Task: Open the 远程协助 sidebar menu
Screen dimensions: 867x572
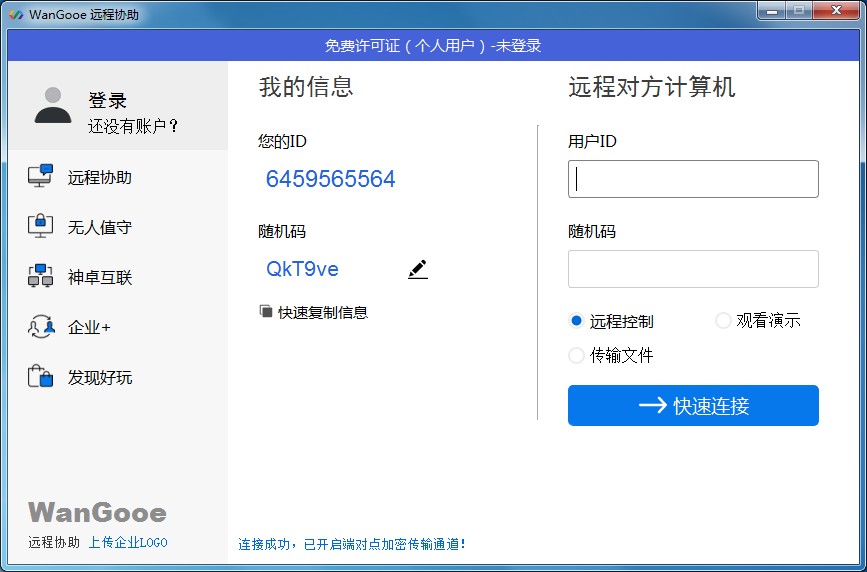Action: pyautogui.click(x=100, y=177)
